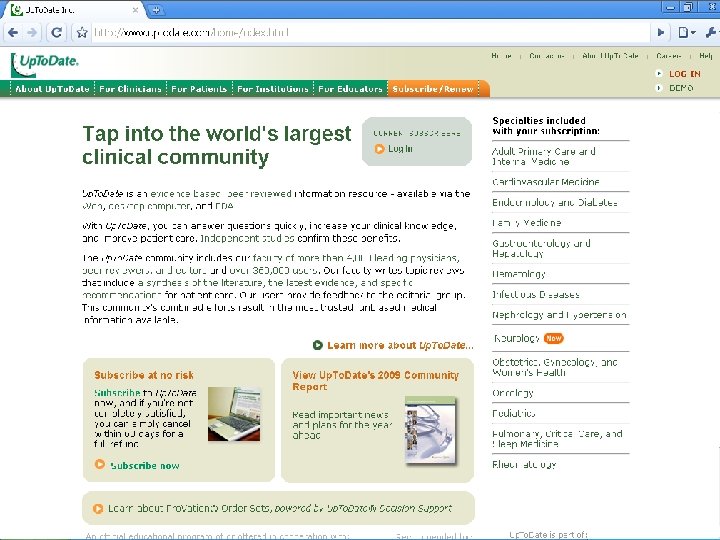
Task: Click Log In in Current Subscribers box
Action: coord(400,149)
